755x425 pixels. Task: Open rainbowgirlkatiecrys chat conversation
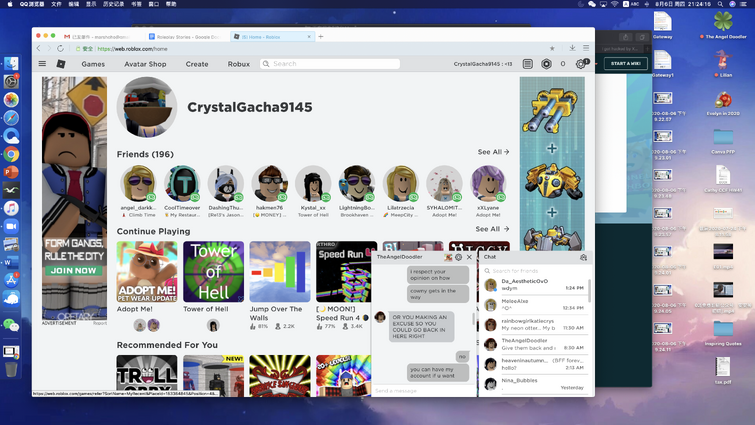535,324
